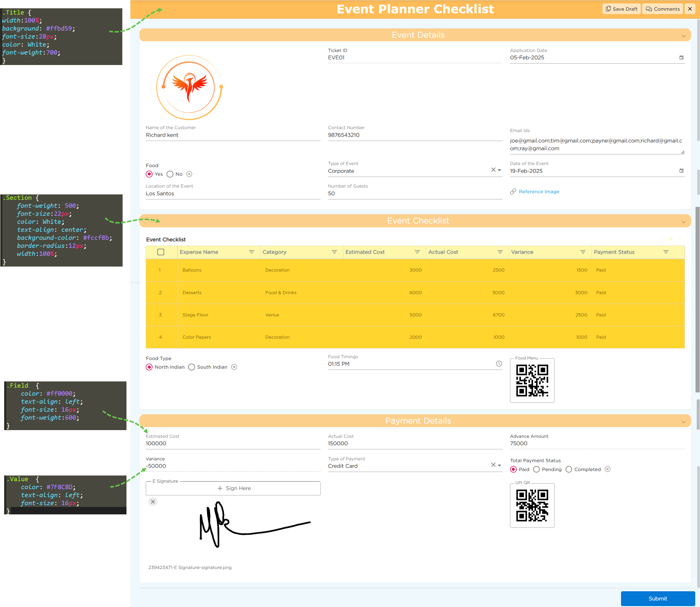Image resolution: width=700 pixels, height=607 pixels.
Task: Open the Type of Payment dropdown arrow
Action: [499, 465]
